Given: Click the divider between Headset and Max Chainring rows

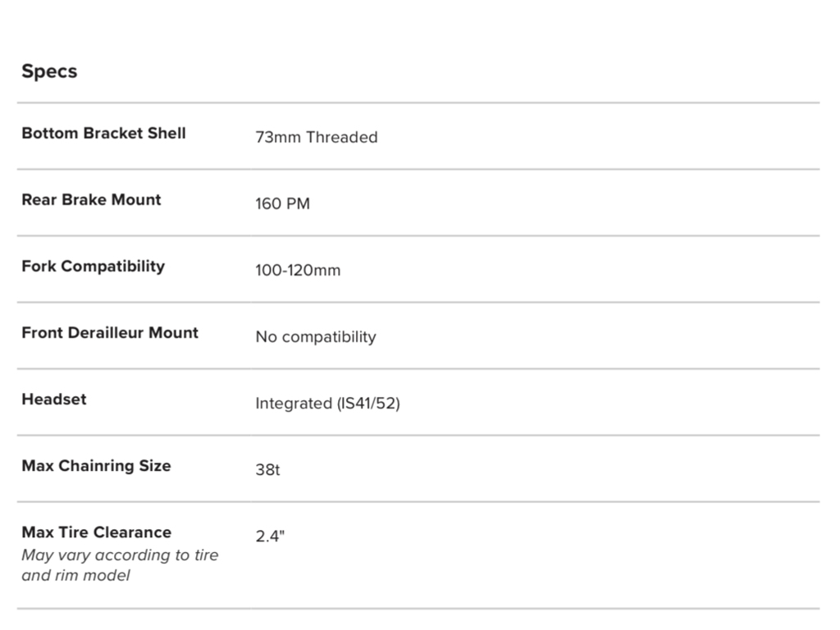Looking at the screenshot, I should pyautogui.click(x=418, y=435).
